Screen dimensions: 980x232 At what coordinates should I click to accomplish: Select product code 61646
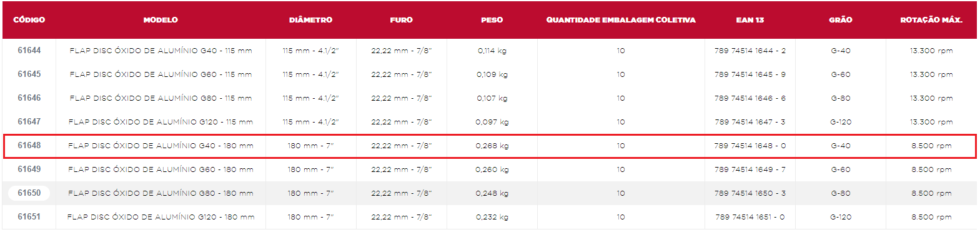29,98
